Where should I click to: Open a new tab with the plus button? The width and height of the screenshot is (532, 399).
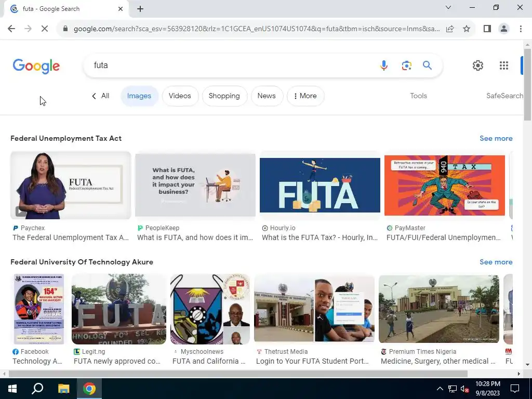point(140,9)
